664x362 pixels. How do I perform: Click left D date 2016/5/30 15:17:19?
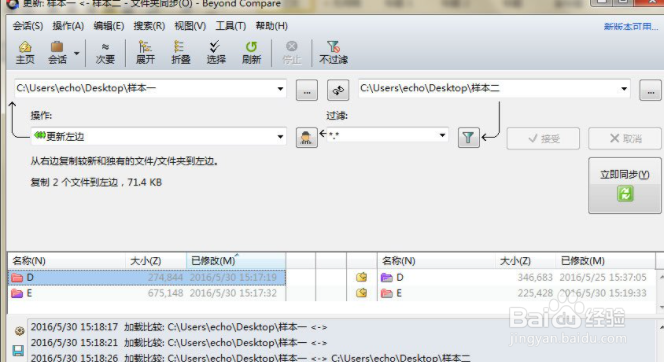(233, 277)
